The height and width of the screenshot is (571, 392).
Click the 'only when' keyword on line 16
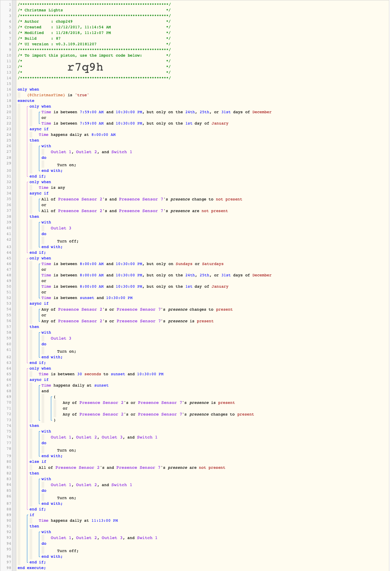click(28, 89)
